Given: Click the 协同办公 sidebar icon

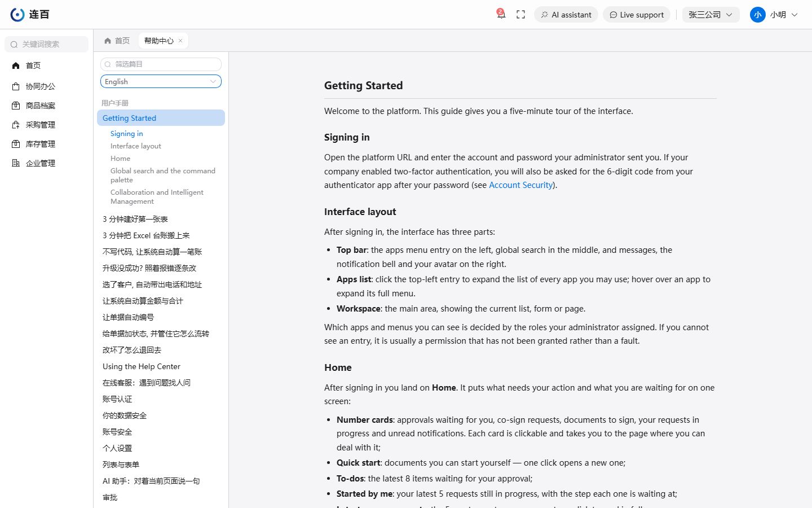Looking at the screenshot, I should [x=16, y=86].
